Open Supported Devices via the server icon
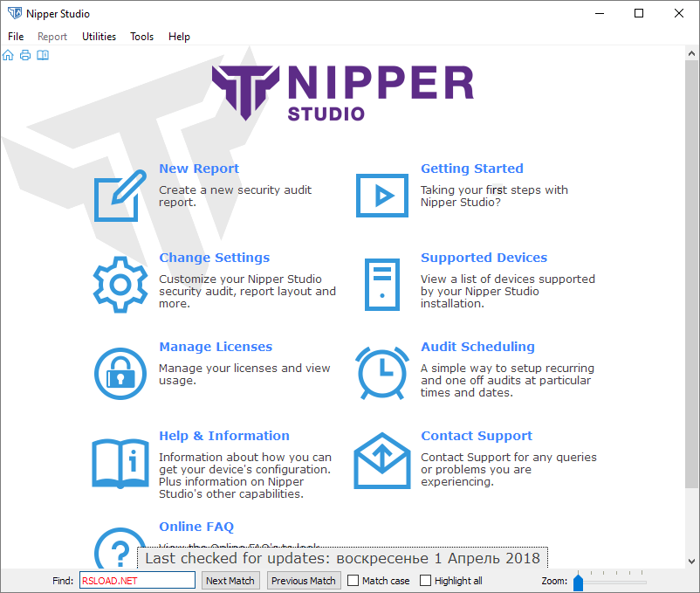The width and height of the screenshot is (700, 593). click(381, 284)
